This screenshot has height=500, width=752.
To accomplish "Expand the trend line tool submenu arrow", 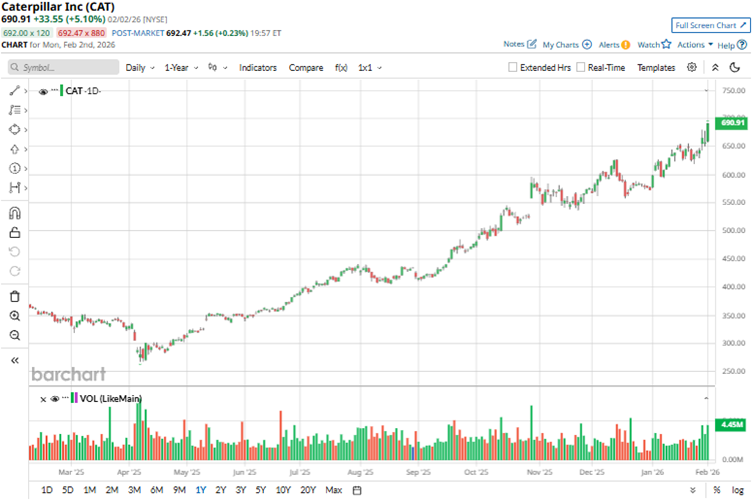I will pos(25,91).
